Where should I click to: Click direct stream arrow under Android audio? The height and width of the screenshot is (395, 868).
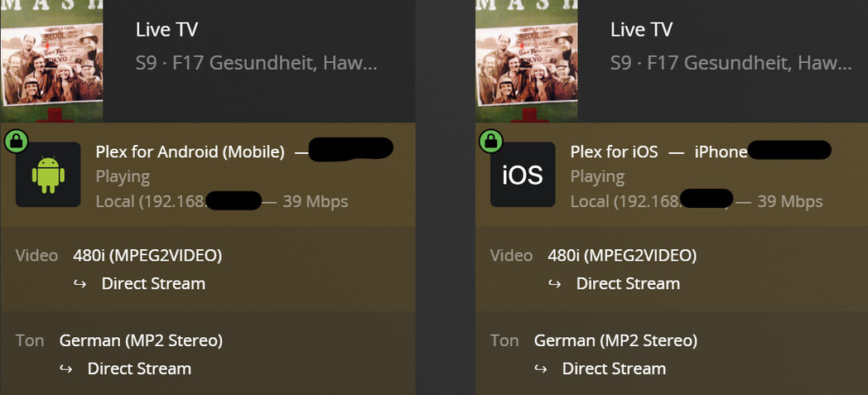pos(66,369)
